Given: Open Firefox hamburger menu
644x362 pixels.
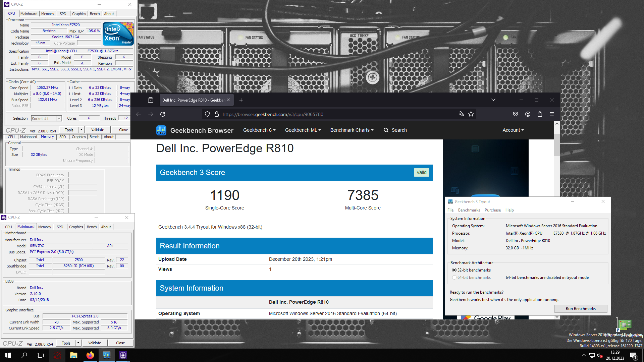Looking at the screenshot, I should [552, 114].
